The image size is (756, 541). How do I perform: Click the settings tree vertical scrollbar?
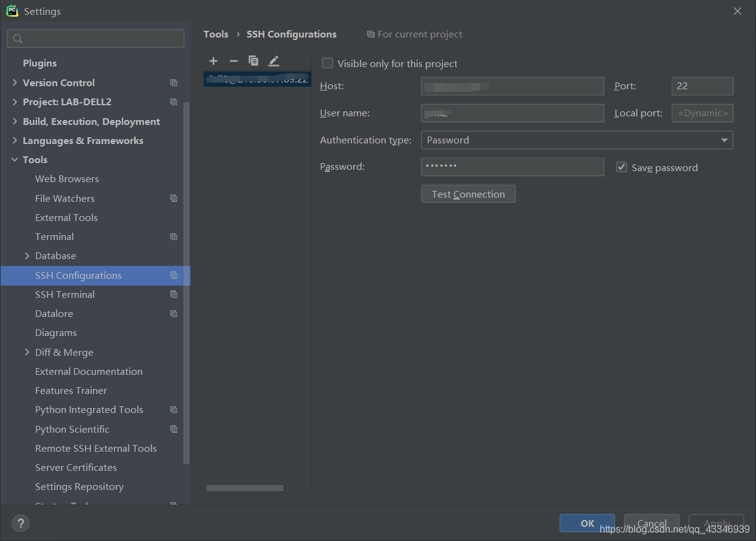[x=187, y=283]
